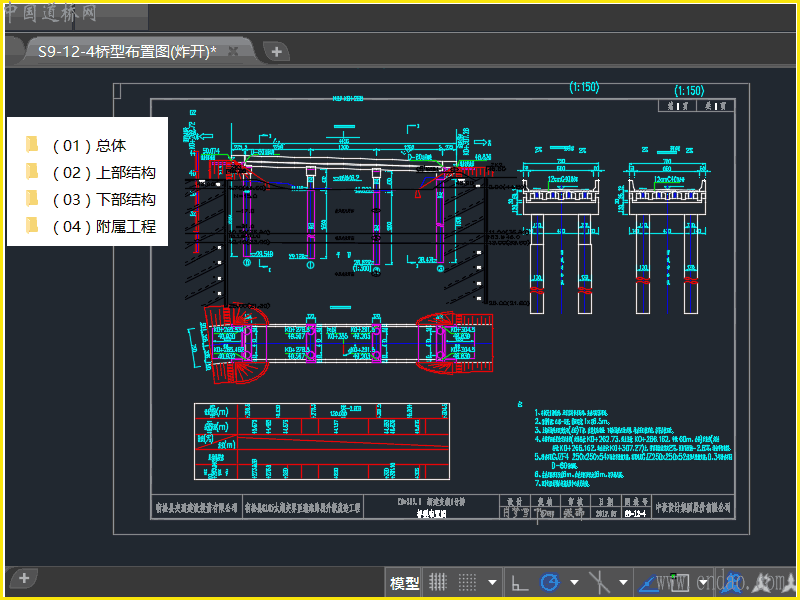Add a new layout with bottom-left plus
This screenshot has height=600, width=800.
24,578
